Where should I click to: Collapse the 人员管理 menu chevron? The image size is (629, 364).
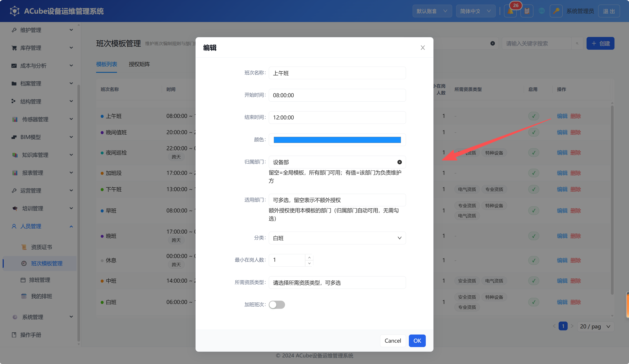[71, 227]
